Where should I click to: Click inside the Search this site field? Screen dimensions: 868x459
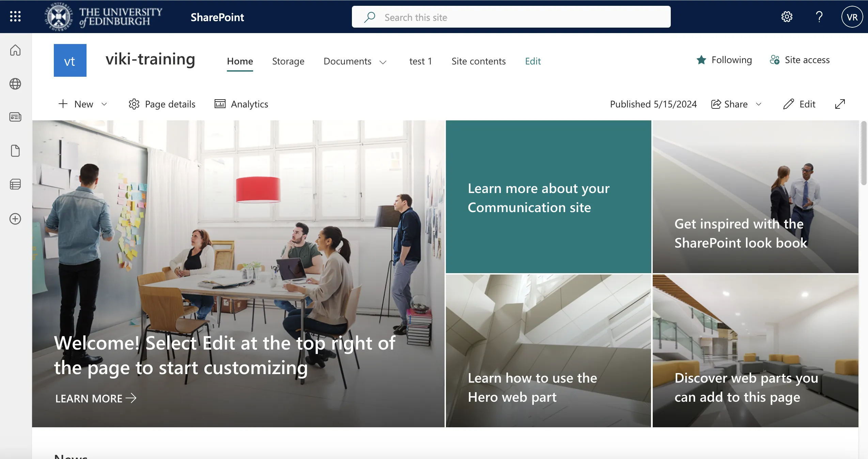(477, 17)
